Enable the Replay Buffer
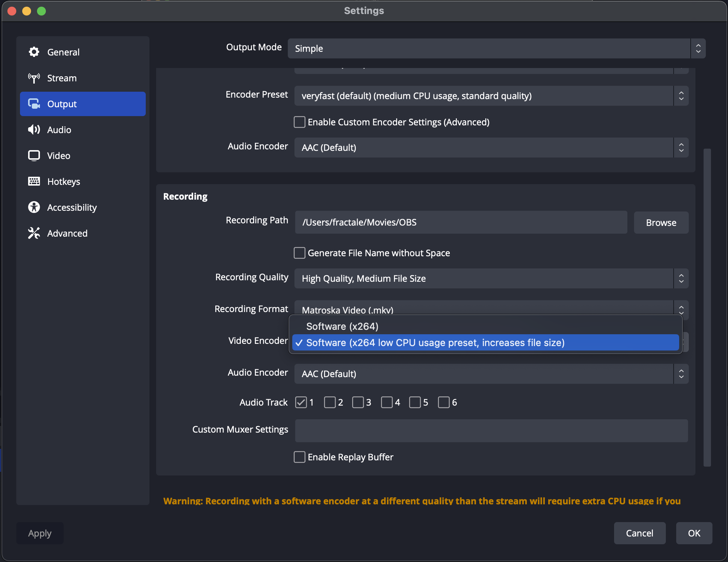 (x=299, y=457)
